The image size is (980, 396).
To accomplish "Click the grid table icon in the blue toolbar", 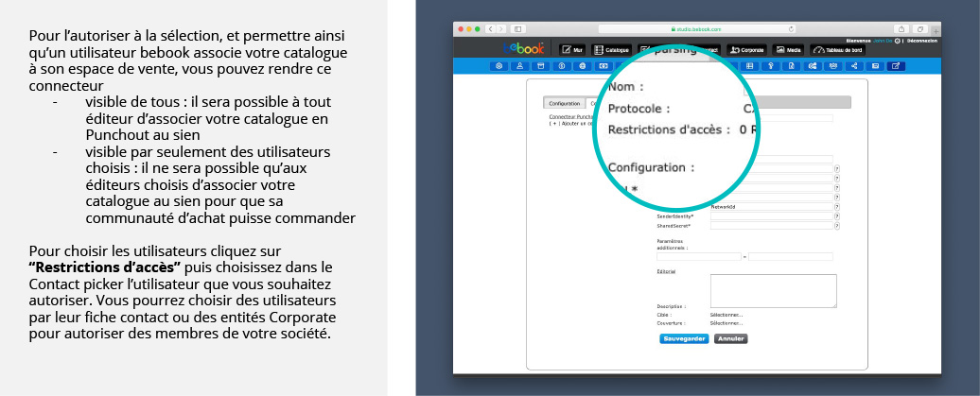I will (x=750, y=66).
